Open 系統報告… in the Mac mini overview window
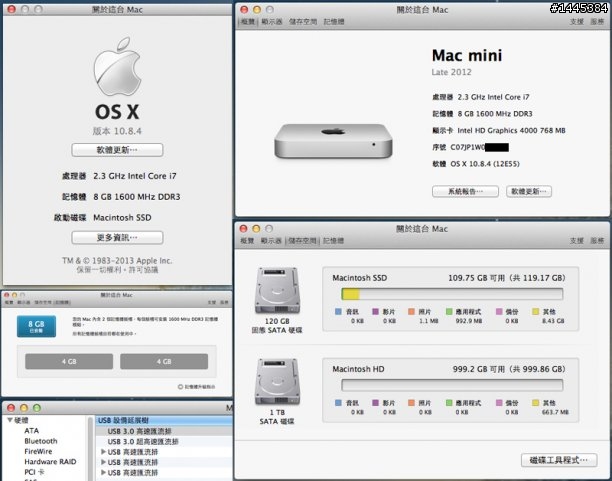This screenshot has width=612, height=481. click(x=465, y=191)
